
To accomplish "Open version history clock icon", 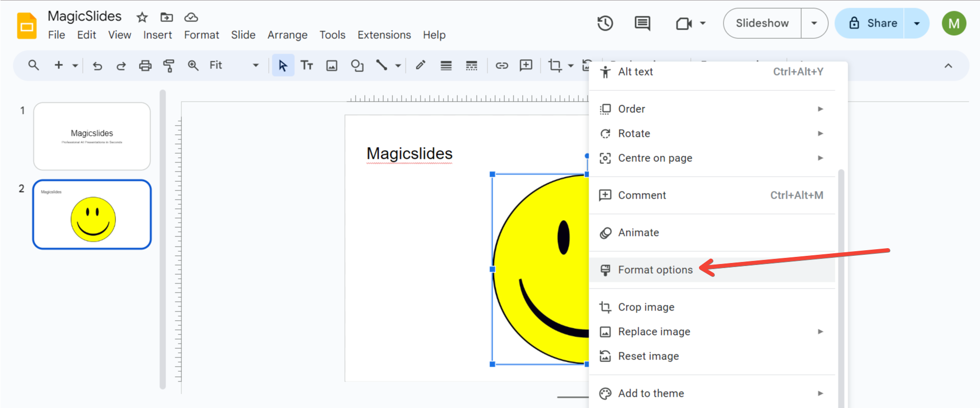I will pyautogui.click(x=605, y=23).
